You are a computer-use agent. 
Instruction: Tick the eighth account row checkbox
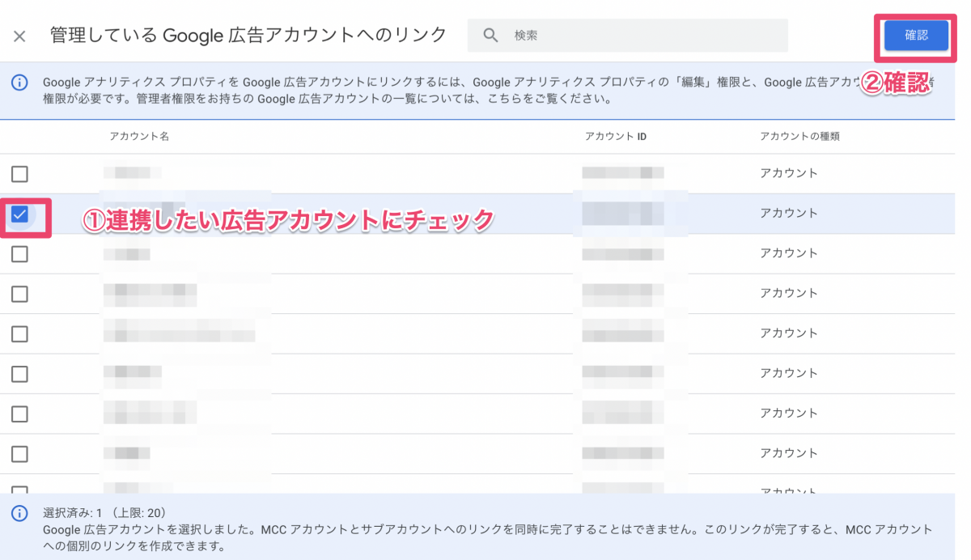pyautogui.click(x=19, y=453)
